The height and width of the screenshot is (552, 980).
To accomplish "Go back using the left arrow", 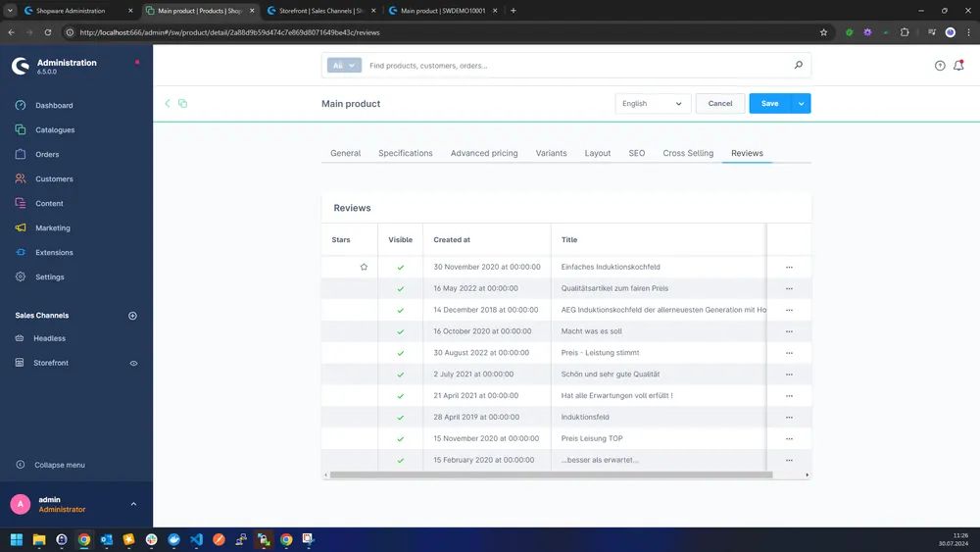I will coord(167,103).
